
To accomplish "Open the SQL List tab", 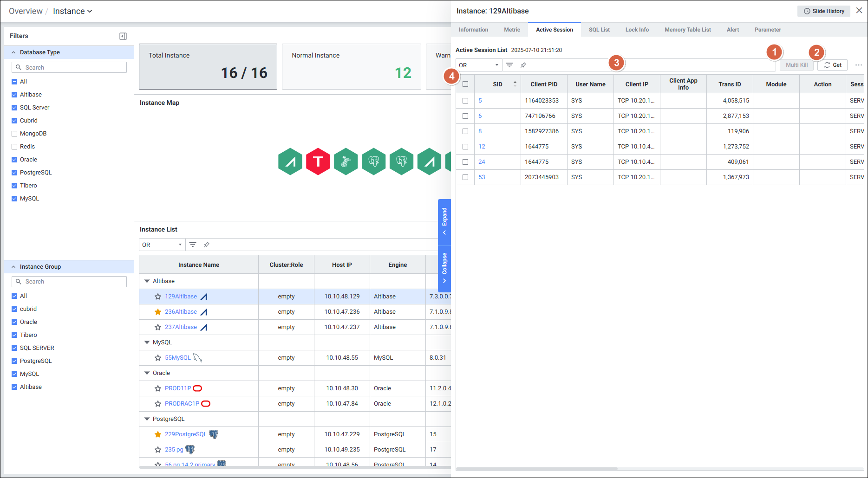I will click(599, 30).
